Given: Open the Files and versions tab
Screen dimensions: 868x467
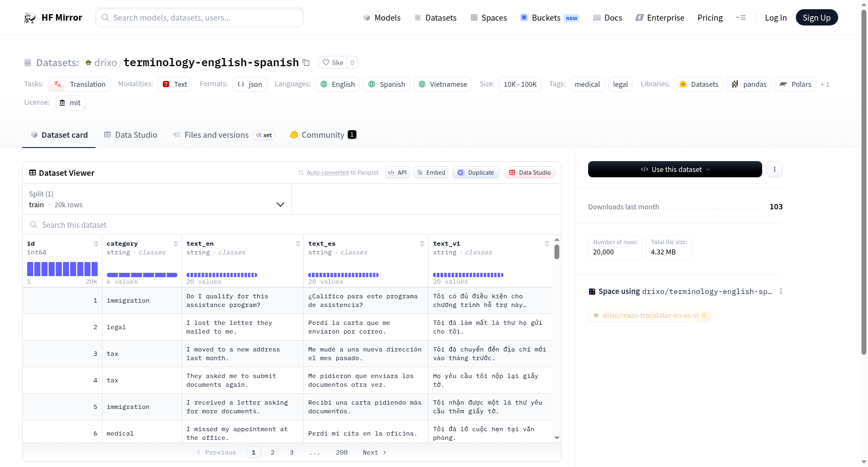Looking at the screenshot, I should tap(224, 135).
